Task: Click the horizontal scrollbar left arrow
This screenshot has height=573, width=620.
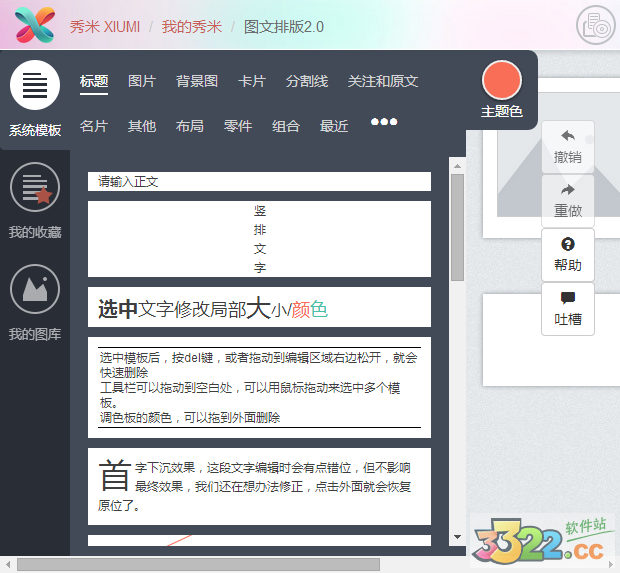Action: [x=8, y=564]
